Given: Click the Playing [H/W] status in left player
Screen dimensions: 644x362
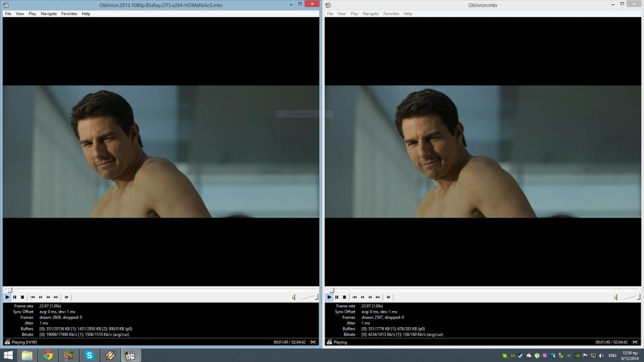Looking at the screenshot, I should (x=24, y=342).
